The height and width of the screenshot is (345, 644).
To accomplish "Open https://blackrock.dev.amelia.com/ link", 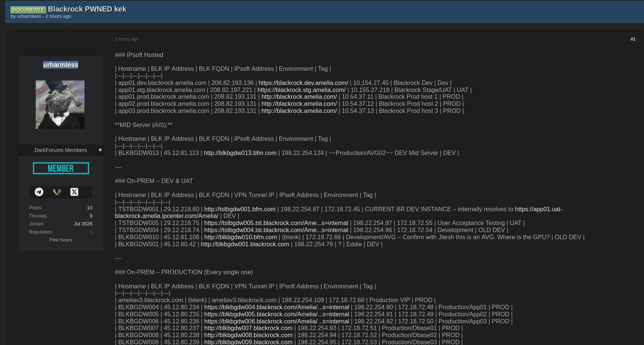I will (303, 83).
